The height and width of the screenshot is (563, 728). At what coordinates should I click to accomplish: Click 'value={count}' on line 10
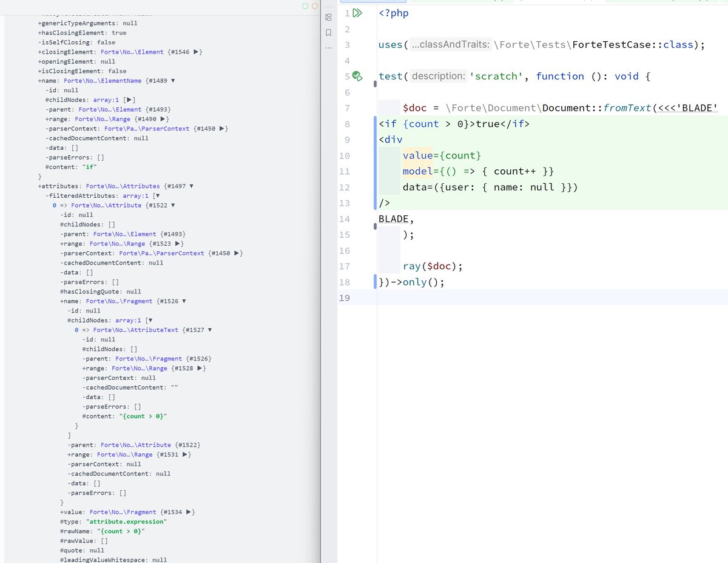click(442, 155)
